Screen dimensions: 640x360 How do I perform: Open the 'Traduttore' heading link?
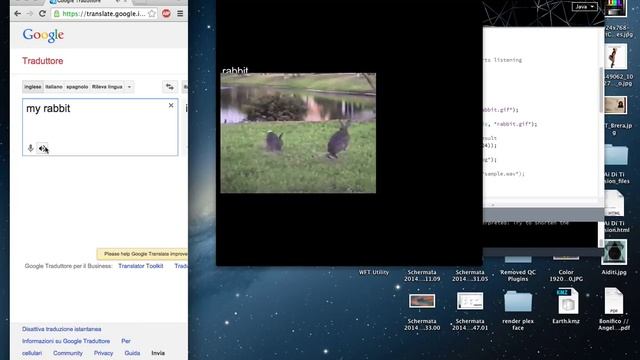tap(42, 61)
